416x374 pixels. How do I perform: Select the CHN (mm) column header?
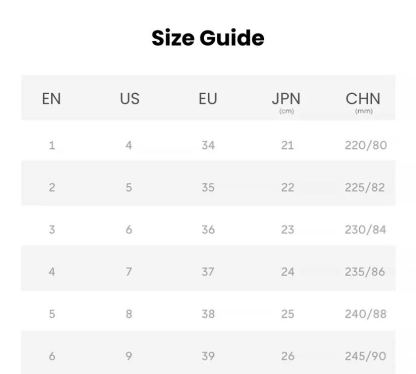coord(363,102)
